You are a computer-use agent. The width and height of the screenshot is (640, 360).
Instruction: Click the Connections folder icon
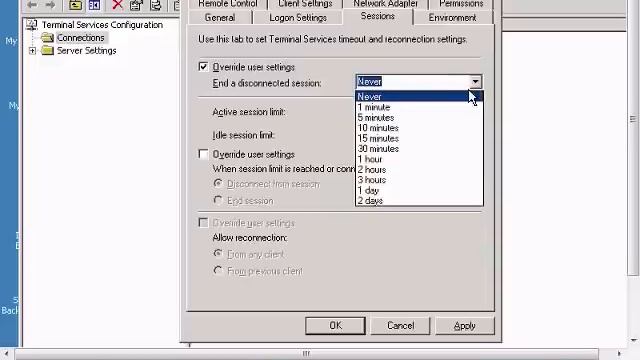pyautogui.click(x=47, y=38)
